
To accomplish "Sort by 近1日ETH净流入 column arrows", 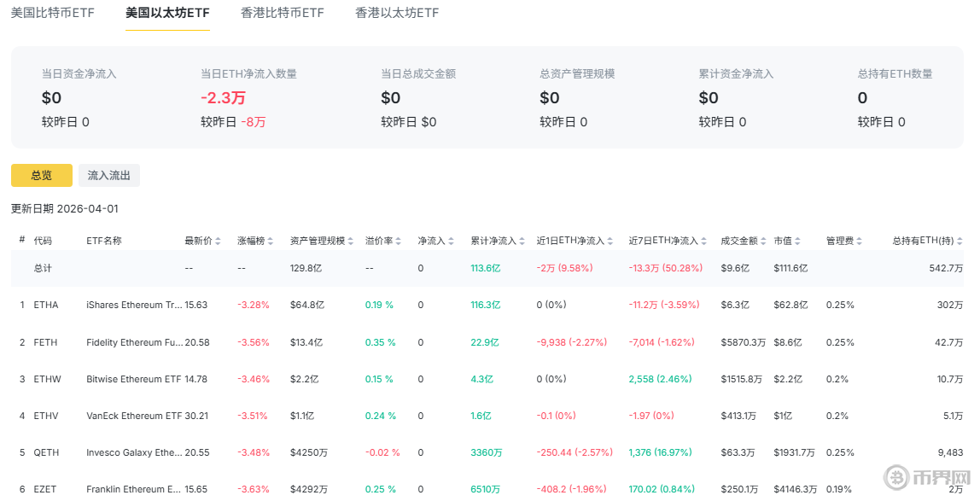I will (x=610, y=242).
